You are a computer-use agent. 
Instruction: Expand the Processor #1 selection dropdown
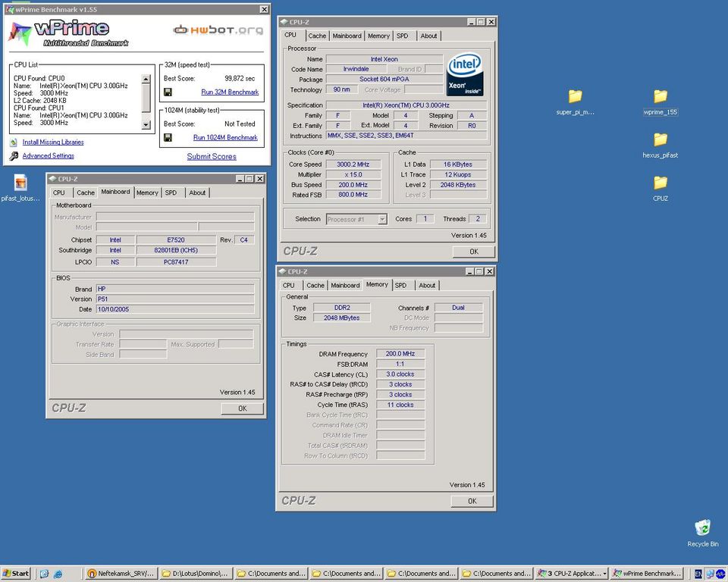click(x=382, y=219)
